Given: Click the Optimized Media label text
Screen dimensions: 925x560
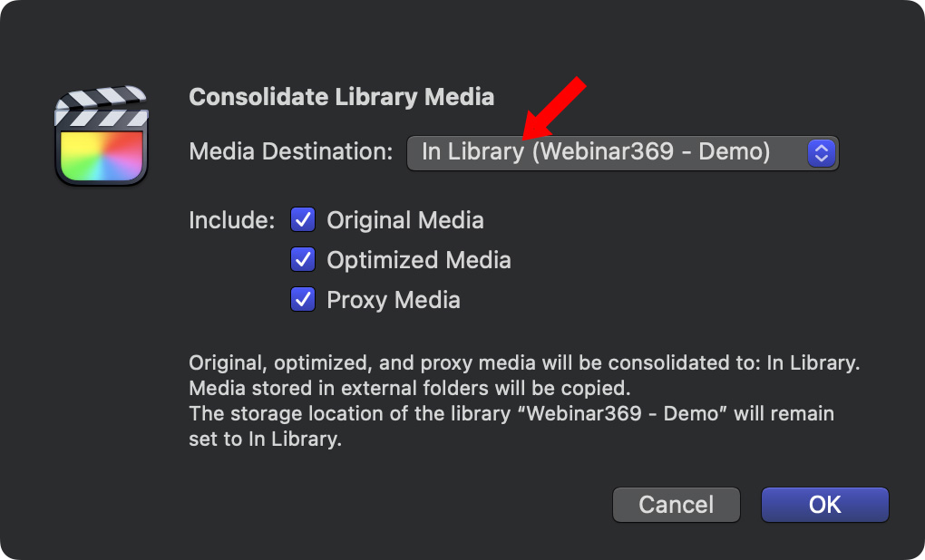Looking at the screenshot, I should click(419, 260).
